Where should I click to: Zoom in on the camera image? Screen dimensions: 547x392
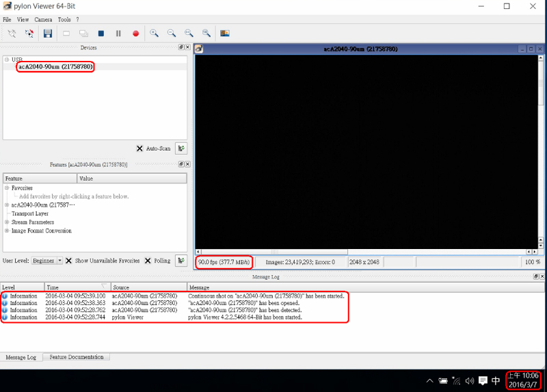(x=155, y=33)
